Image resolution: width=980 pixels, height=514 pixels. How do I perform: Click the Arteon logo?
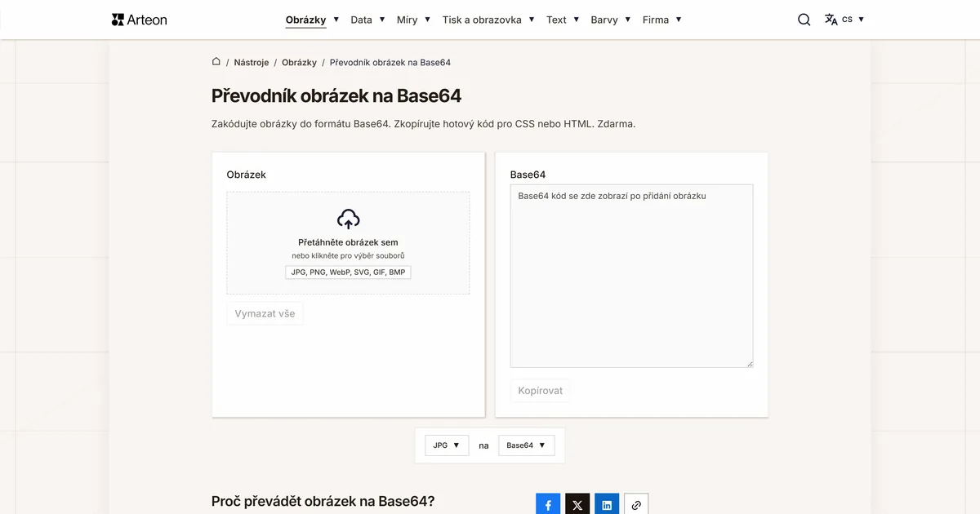pos(139,20)
